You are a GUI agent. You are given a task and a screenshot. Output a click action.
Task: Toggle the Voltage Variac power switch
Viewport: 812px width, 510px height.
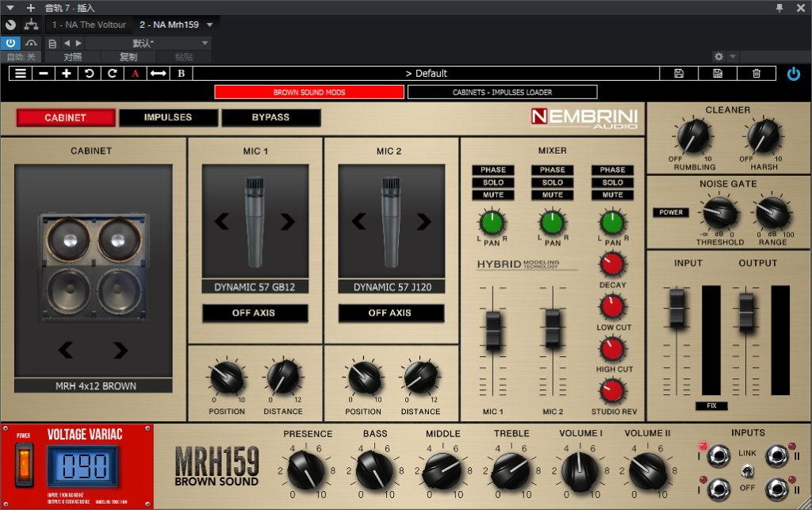pyautogui.click(x=24, y=464)
